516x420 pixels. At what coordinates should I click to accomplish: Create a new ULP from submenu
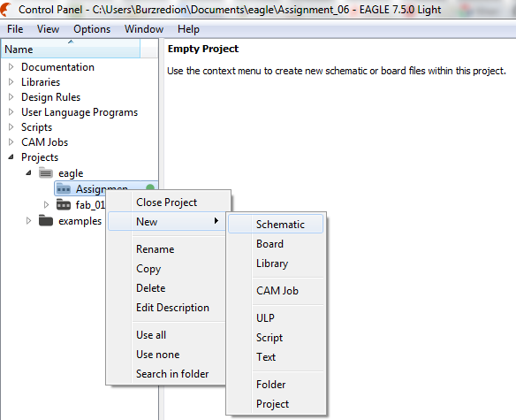click(276, 317)
